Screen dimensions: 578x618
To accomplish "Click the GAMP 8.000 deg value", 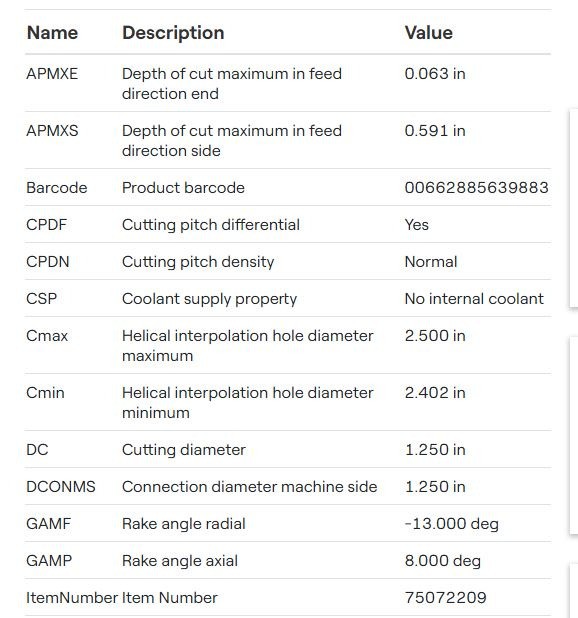I will (x=442, y=560).
